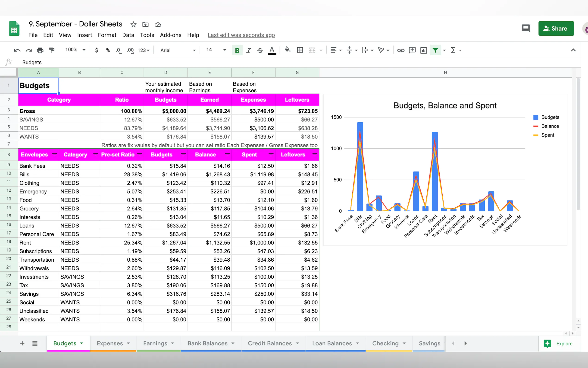Click the Redo icon
This screenshot has height=368, width=588.
(x=29, y=50)
